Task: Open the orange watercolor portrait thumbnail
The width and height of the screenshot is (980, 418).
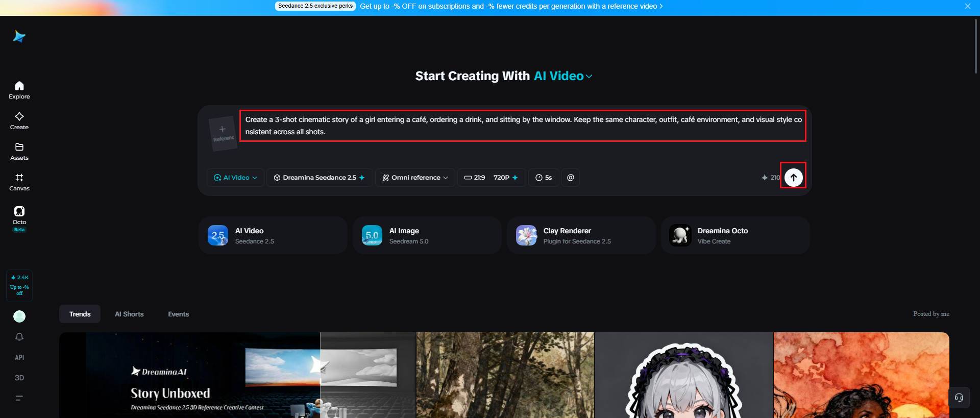Action: (862, 375)
